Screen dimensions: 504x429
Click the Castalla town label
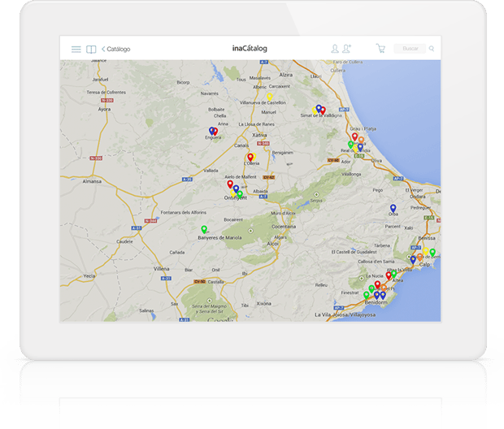point(215,282)
